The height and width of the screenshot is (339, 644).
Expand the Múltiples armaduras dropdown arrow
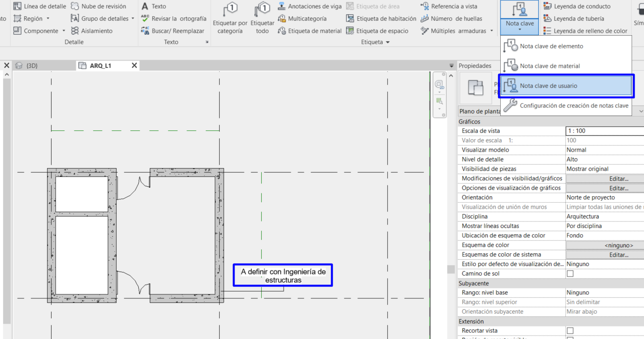coord(492,31)
